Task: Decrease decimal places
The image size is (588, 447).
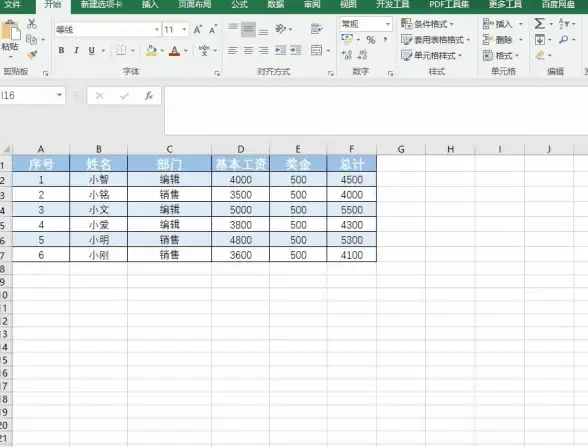Action: click(362, 55)
